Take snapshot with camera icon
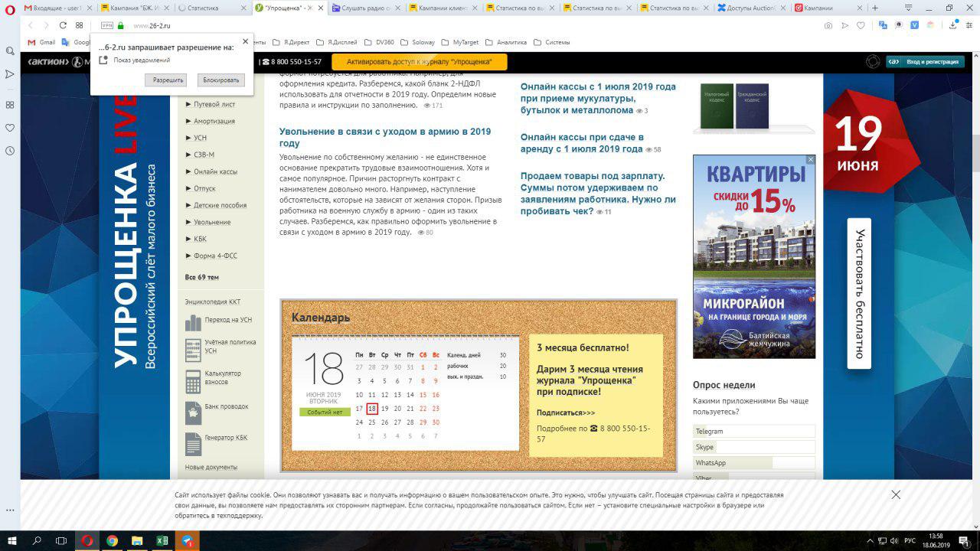Viewport: 980px width, 551px height. (828, 25)
